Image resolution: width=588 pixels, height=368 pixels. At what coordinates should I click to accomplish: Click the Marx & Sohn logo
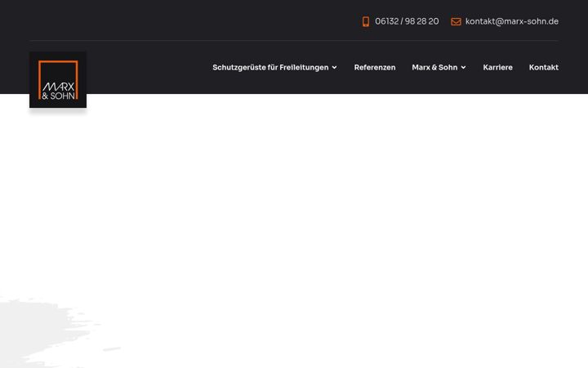[58, 79]
